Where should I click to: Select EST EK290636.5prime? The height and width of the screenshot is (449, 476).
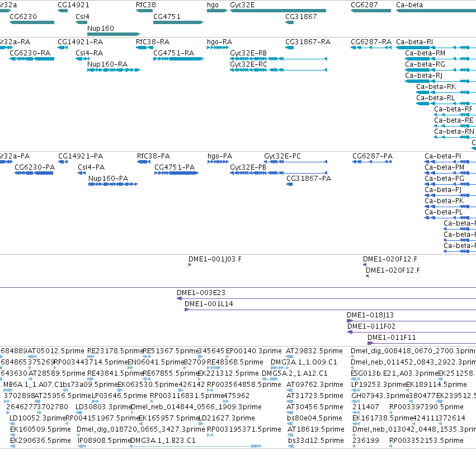[x=40, y=441]
